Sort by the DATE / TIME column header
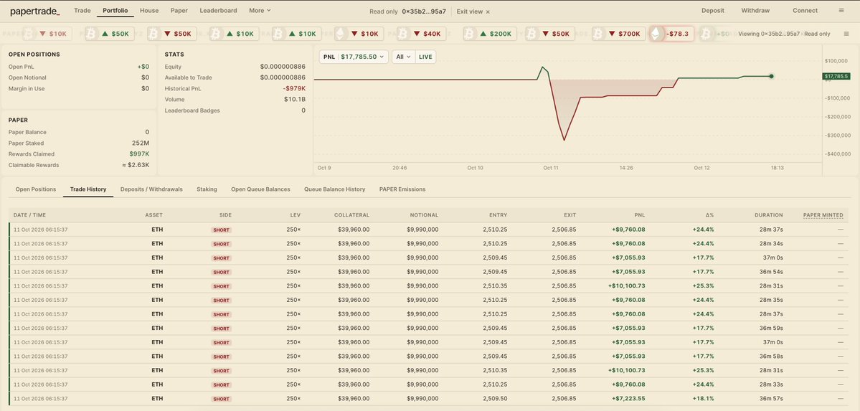Screen dimensions: 860x411 (x=30, y=215)
